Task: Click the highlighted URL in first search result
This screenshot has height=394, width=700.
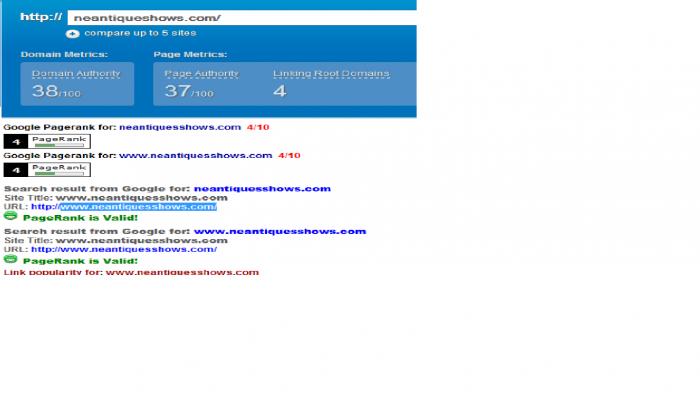Action: pyautogui.click(x=124, y=207)
